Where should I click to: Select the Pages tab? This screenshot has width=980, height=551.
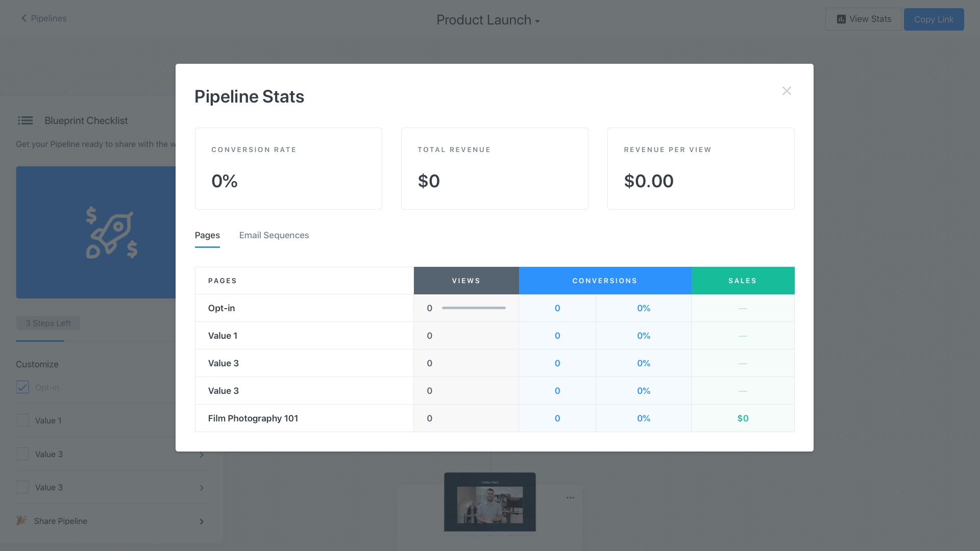(207, 235)
